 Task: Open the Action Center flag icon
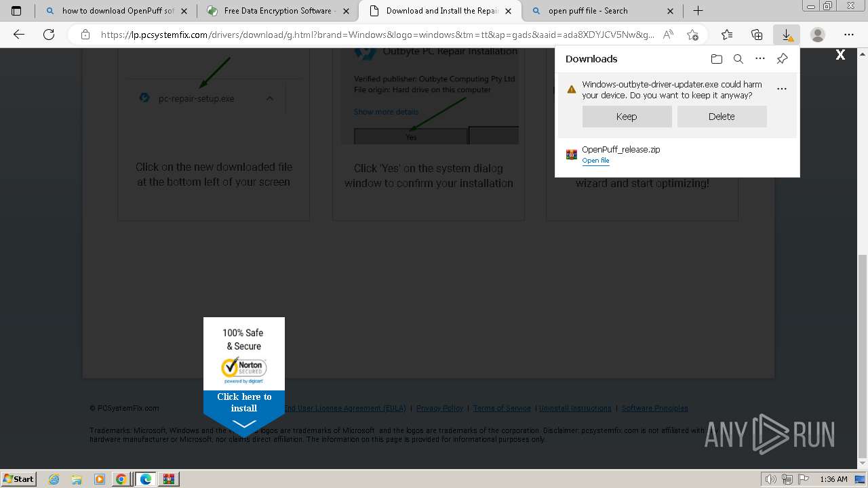point(804,479)
